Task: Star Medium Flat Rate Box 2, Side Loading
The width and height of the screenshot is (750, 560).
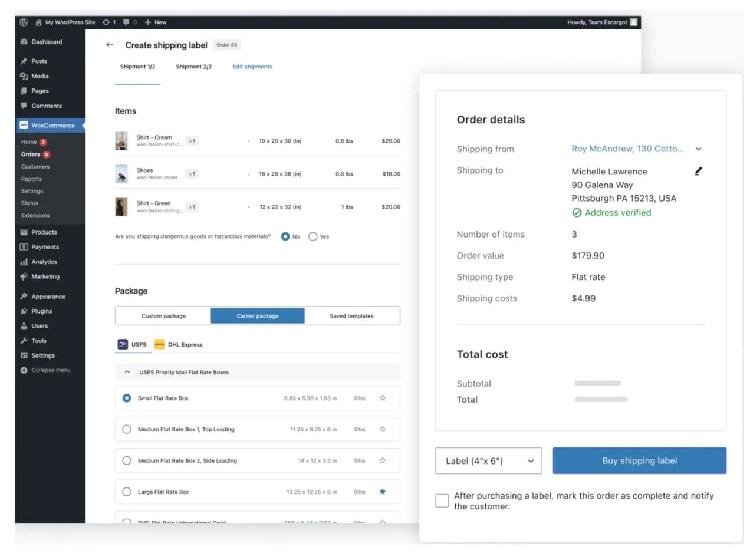Action: 383,460
